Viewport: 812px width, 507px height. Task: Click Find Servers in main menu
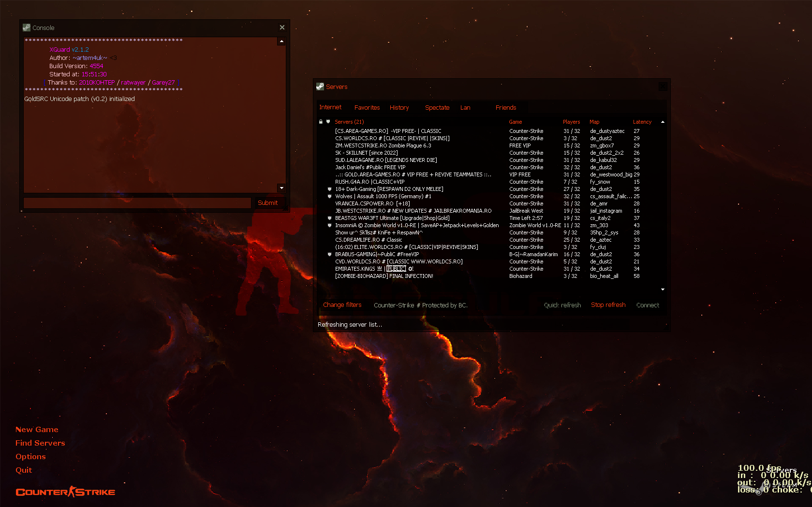pyautogui.click(x=40, y=443)
